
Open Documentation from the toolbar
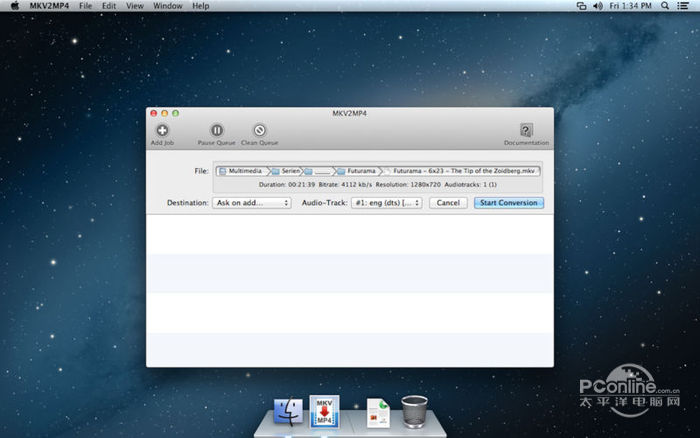[x=526, y=131]
